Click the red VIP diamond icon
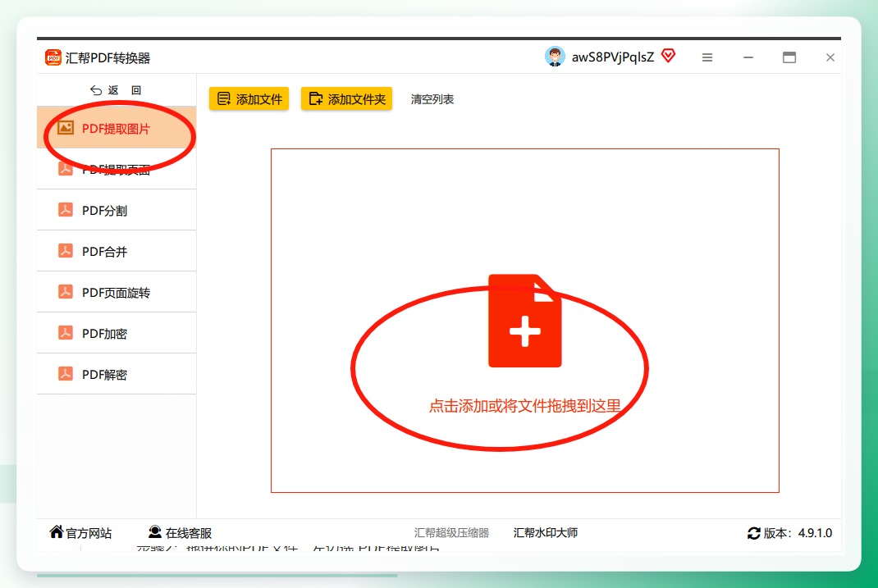This screenshot has width=878, height=588. point(668,56)
